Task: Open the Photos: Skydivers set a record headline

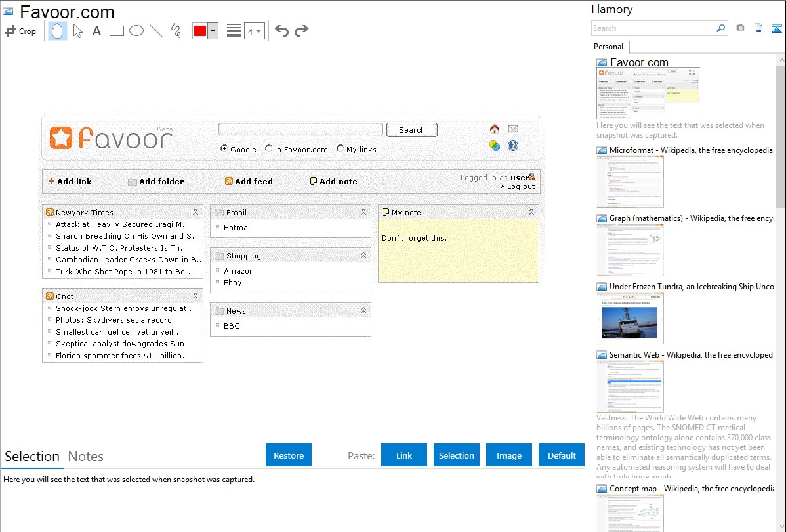Action: pos(114,320)
